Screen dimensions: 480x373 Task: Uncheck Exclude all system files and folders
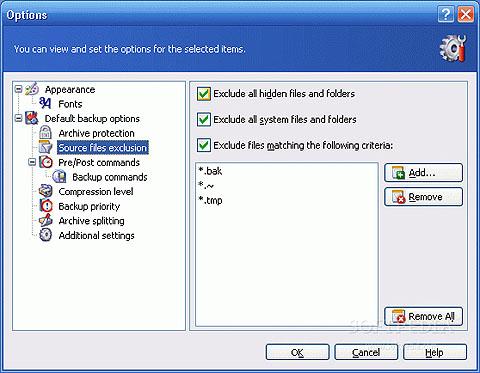pos(204,119)
